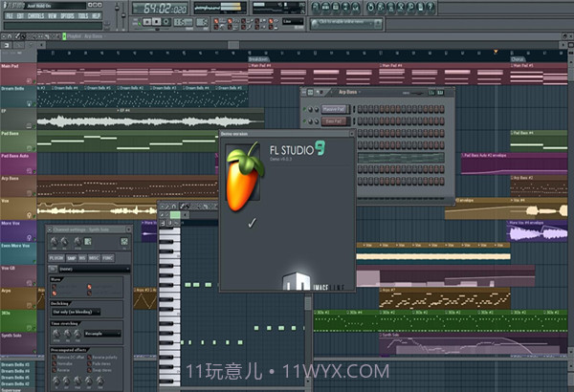
Task: Open the step sequencer view shortcut icon
Action: coord(325,8)
